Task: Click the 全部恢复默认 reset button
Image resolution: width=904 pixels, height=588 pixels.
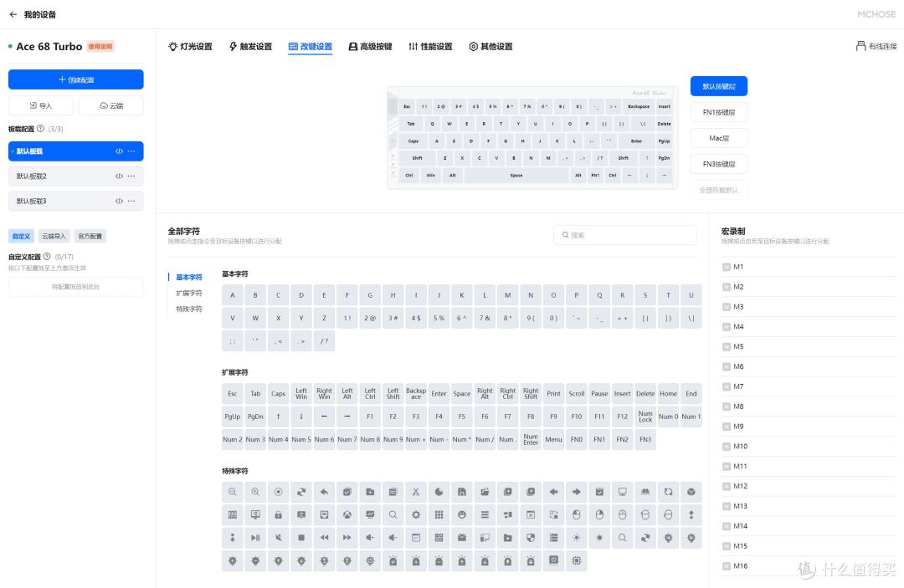Action: click(x=719, y=190)
